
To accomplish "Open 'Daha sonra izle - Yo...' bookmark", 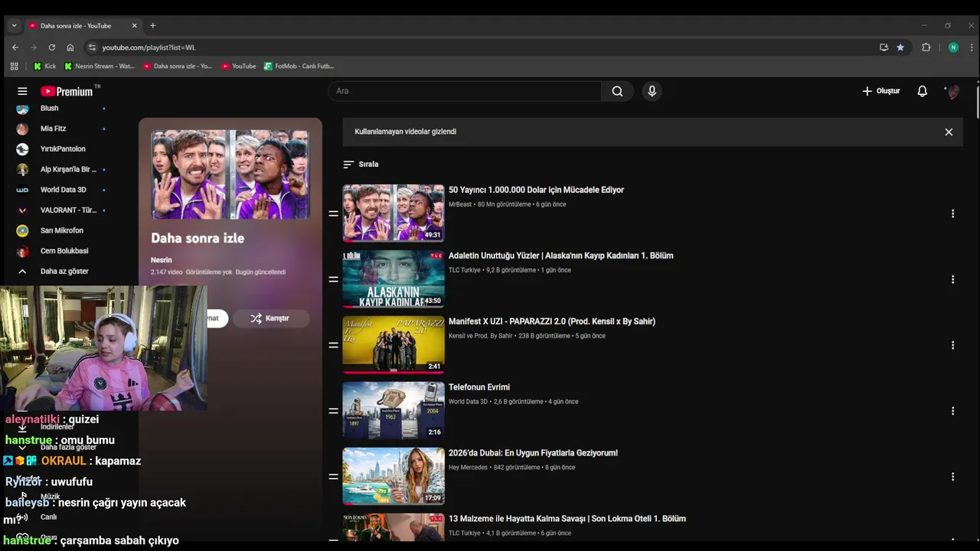I will pos(178,67).
